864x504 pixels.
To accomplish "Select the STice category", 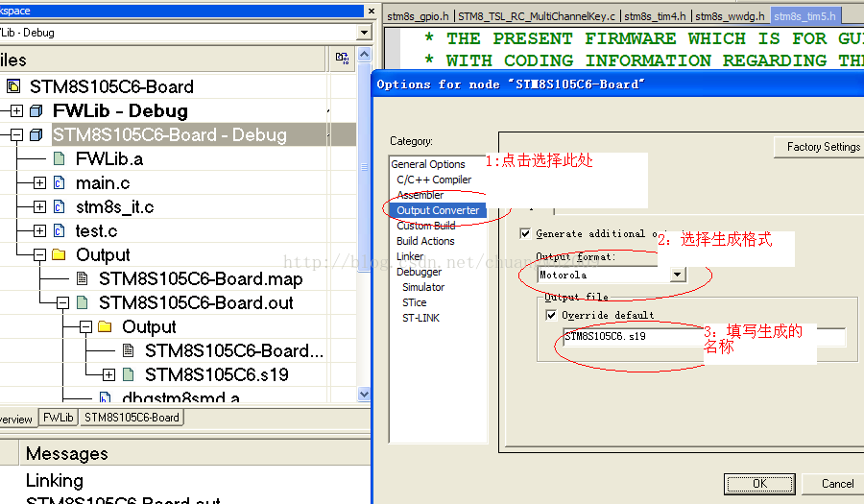I will coord(415,303).
